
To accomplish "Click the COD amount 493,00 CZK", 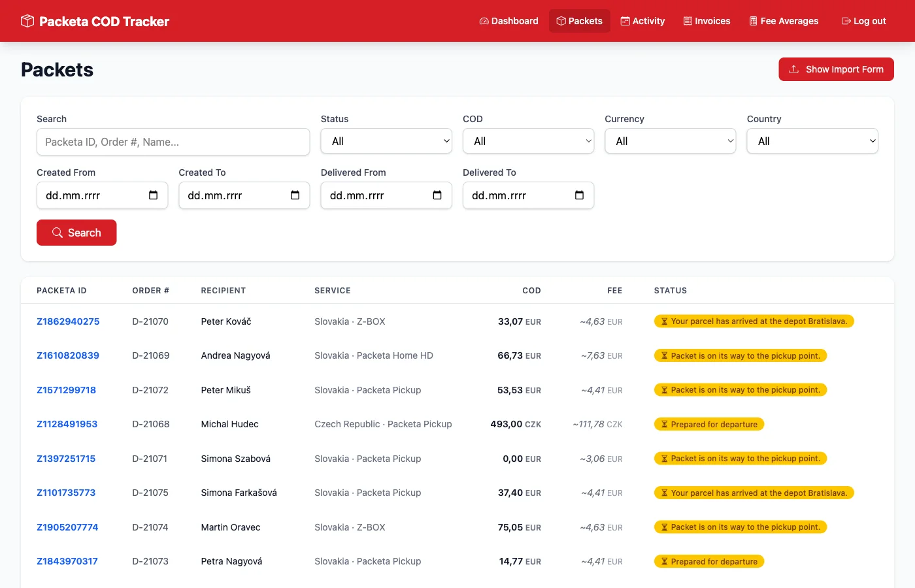I will (x=516, y=424).
